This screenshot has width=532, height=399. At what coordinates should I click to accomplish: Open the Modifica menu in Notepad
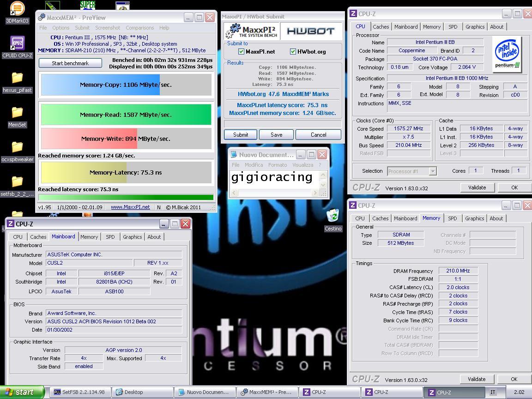254,165
